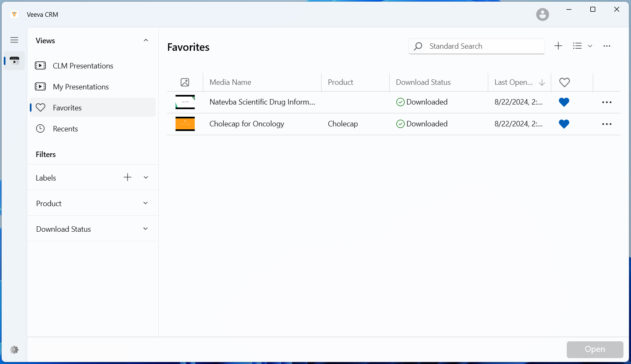Add a new label with plus icon
Image resolution: width=631 pixels, height=364 pixels.
click(128, 178)
